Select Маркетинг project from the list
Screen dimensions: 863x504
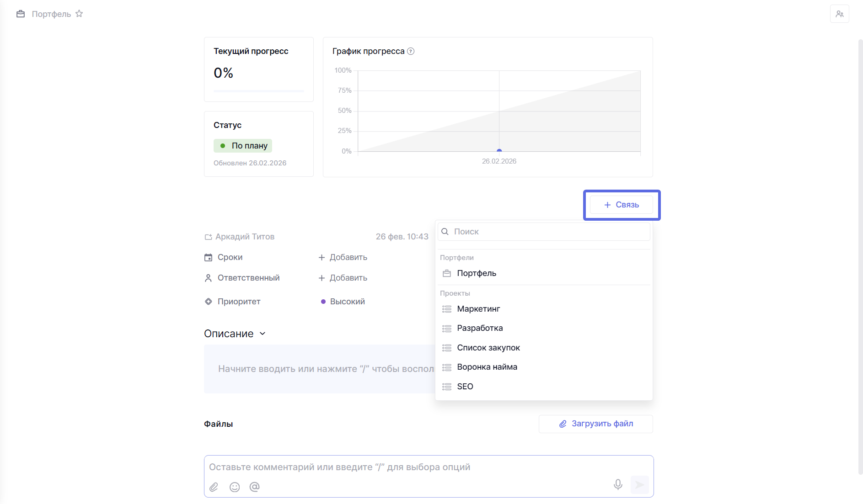coord(478,309)
